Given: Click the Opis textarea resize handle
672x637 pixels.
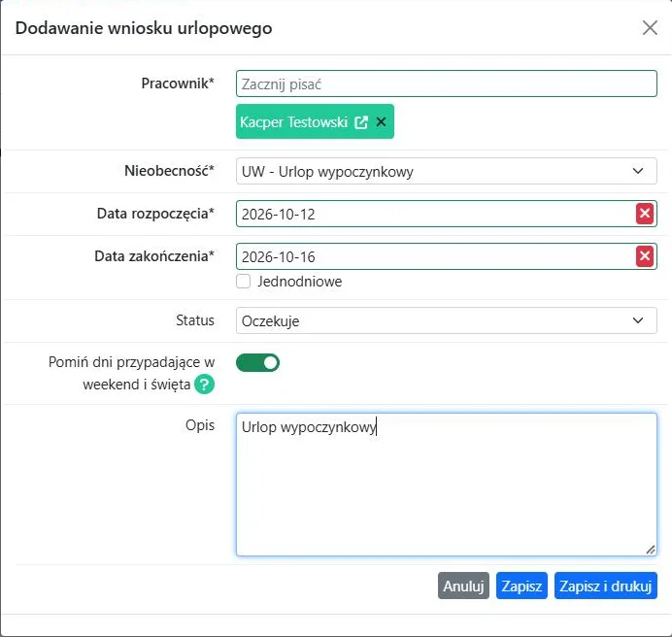Looking at the screenshot, I should point(651,550).
